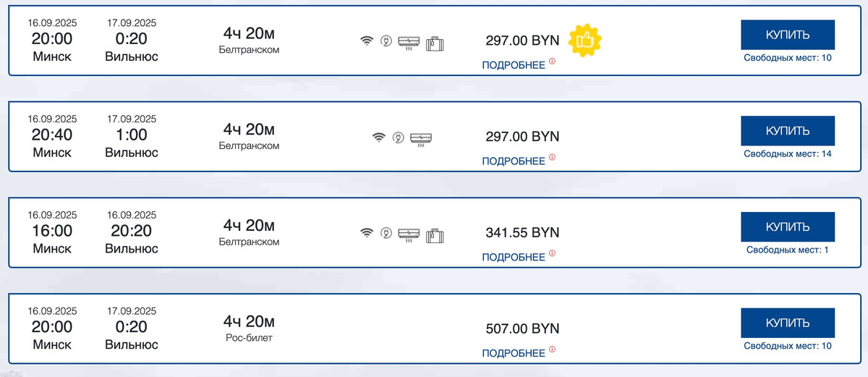This screenshot has height=377, width=868.
Task: Click air conditioner icon on the 20:40 trip
Action: click(420, 137)
